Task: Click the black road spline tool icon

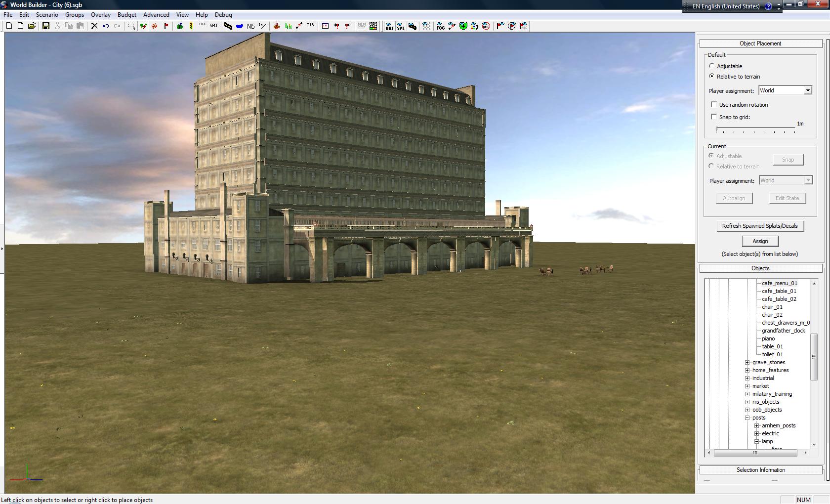Action: tap(228, 26)
